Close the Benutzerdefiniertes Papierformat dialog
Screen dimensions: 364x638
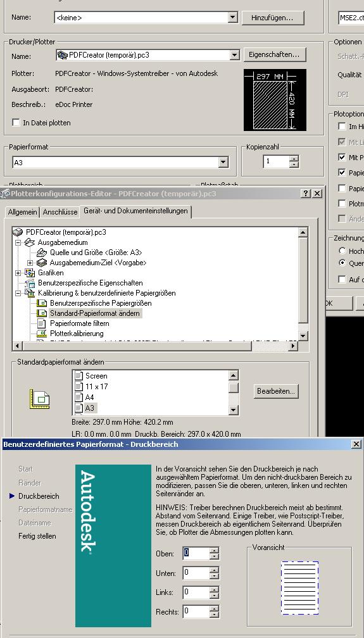tap(356, 444)
